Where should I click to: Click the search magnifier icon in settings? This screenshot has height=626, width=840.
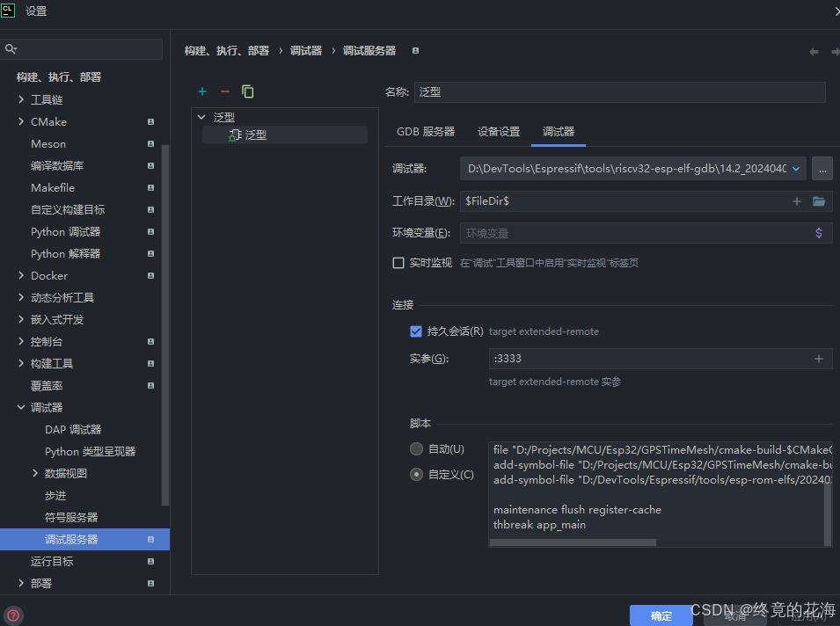pos(11,49)
